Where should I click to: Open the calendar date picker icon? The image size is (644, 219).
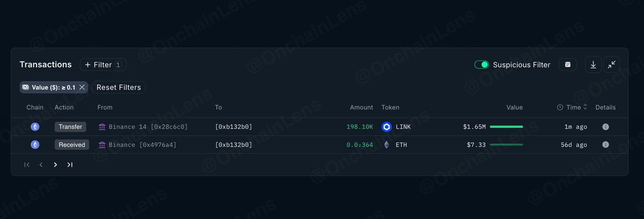coord(568,64)
